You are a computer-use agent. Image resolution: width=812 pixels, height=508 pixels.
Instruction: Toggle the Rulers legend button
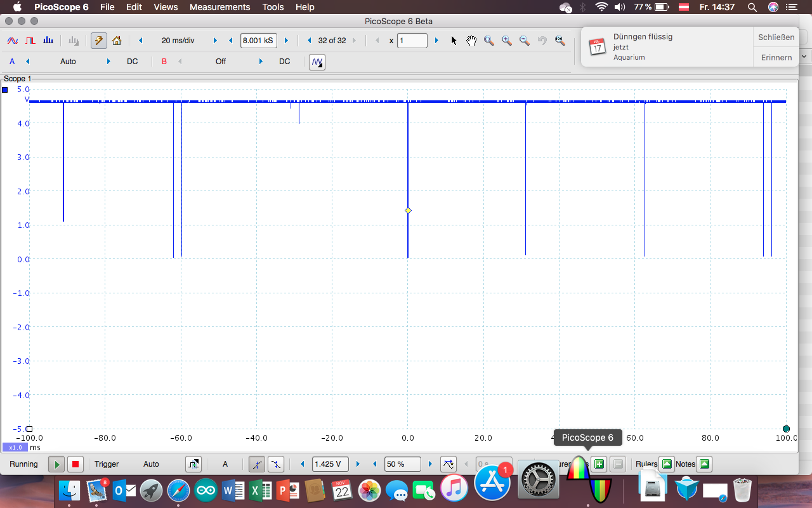coord(667,464)
